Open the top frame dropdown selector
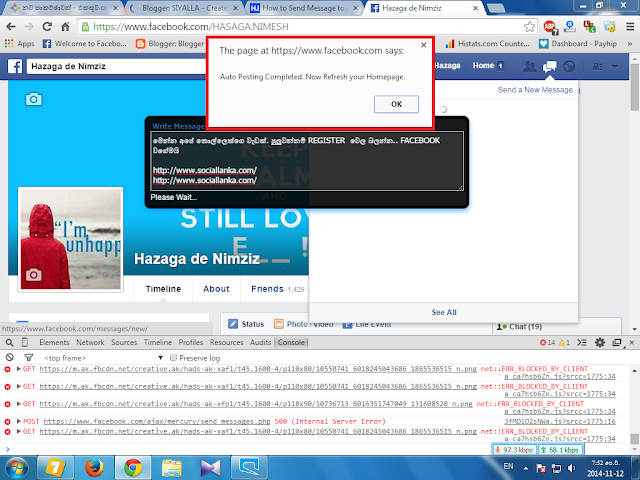Image resolution: width=640 pixels, height=480 pixels. (103, 358)
